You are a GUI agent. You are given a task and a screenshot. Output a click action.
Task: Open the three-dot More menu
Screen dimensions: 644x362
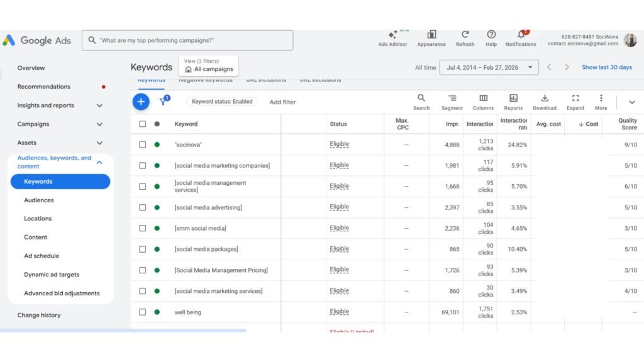pos(601,101)
